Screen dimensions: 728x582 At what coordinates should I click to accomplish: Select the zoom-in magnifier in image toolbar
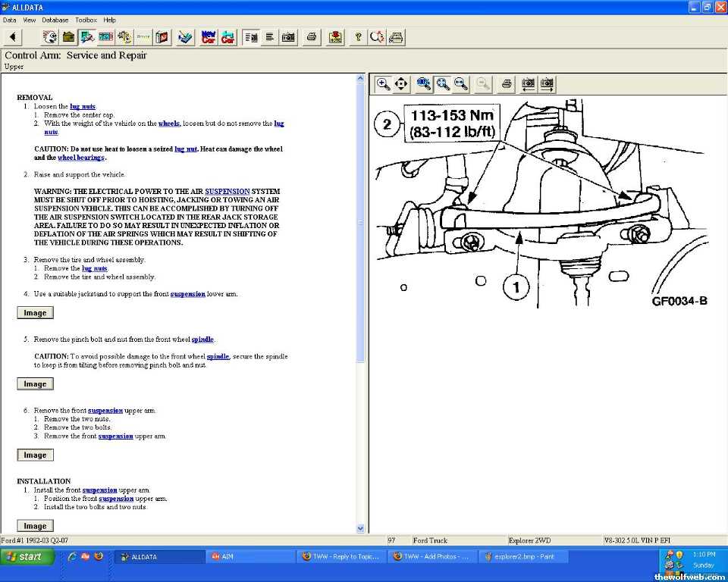(x=384, y=83)
